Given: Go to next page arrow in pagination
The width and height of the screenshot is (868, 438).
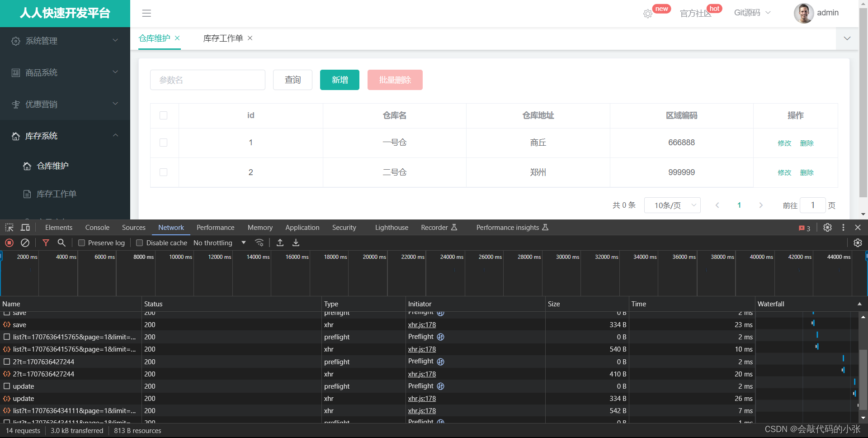Looking at the screenshot, I should (761, 205).
